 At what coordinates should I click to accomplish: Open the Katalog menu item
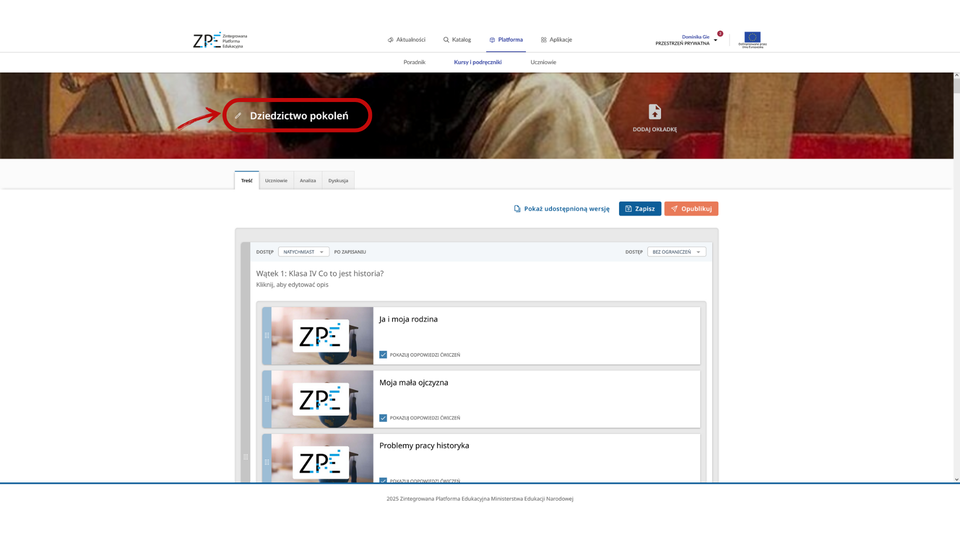457,40
